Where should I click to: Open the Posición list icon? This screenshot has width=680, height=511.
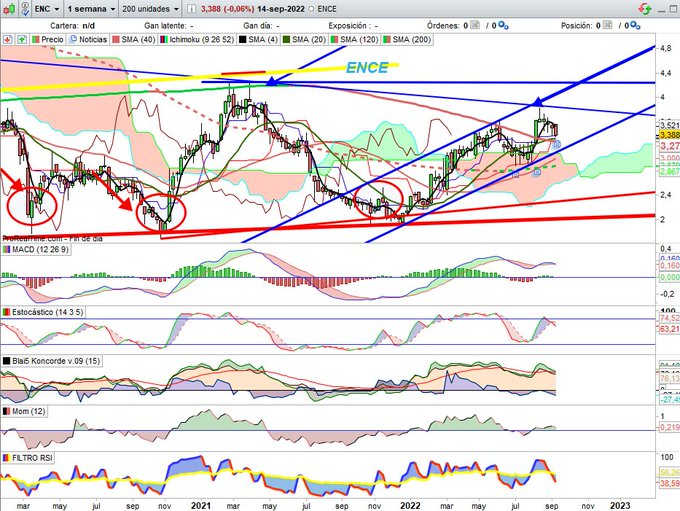pos(607,26)
